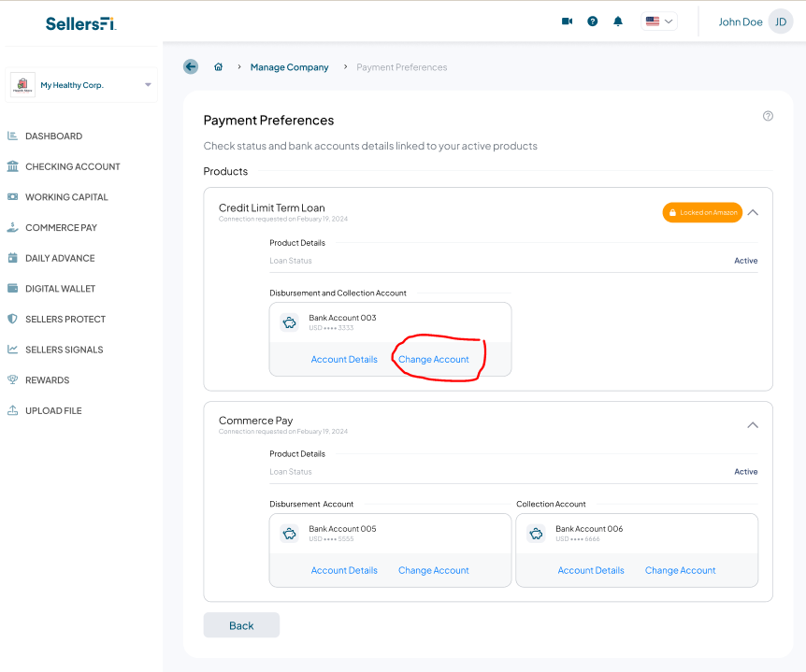Click the Collection Account label

551,504
